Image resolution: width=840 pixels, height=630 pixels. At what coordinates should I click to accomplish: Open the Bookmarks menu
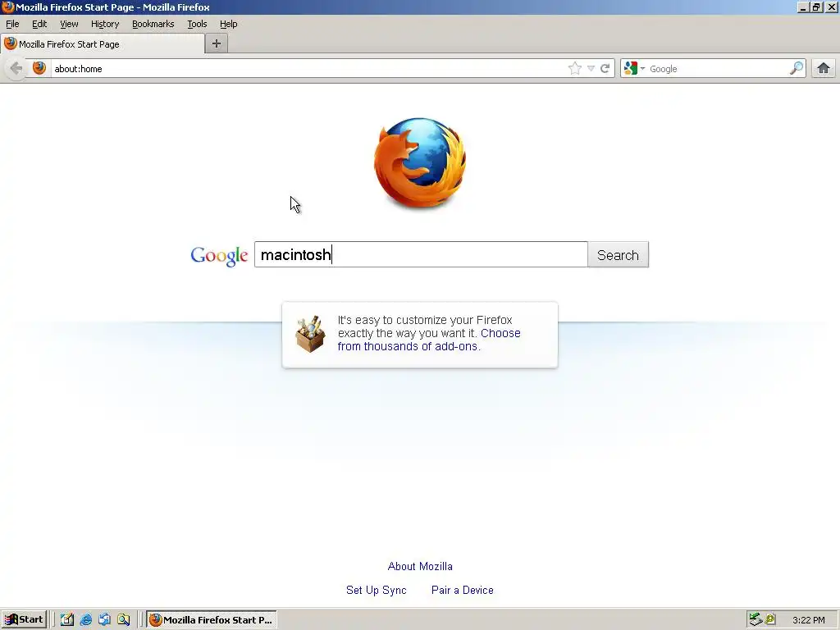(x=153, y=24)
